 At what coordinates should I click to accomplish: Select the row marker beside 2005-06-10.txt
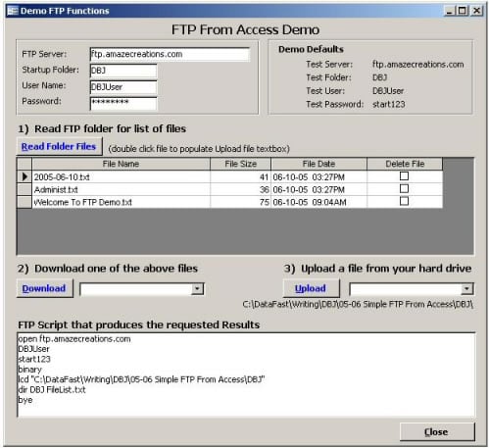(24, 176)
